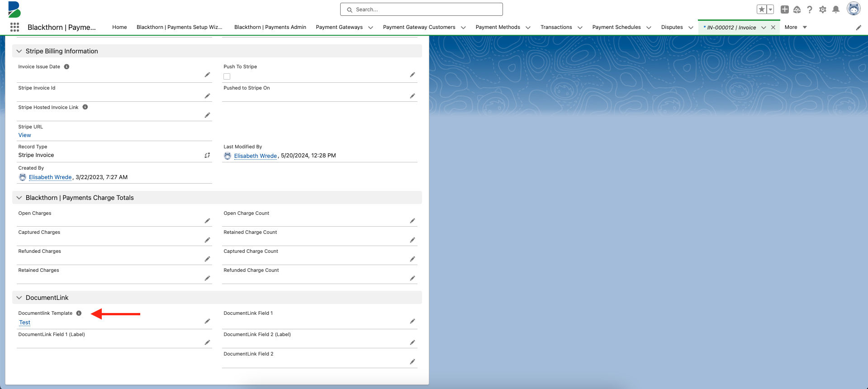Viewport: 868px width, 389px height.
Task: Click the Blackthorn logo
Action: tap(14, 9)
